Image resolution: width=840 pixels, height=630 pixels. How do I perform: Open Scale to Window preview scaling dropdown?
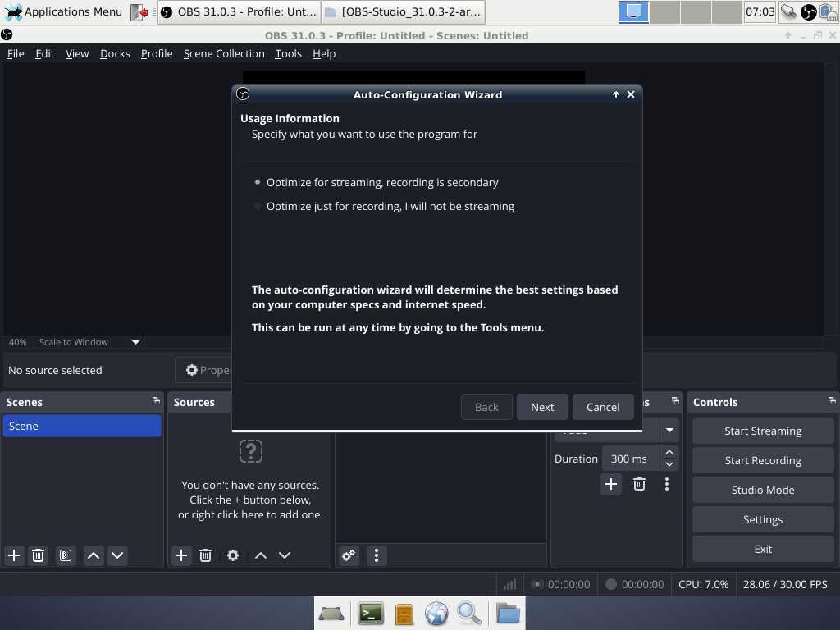point(89,342)
